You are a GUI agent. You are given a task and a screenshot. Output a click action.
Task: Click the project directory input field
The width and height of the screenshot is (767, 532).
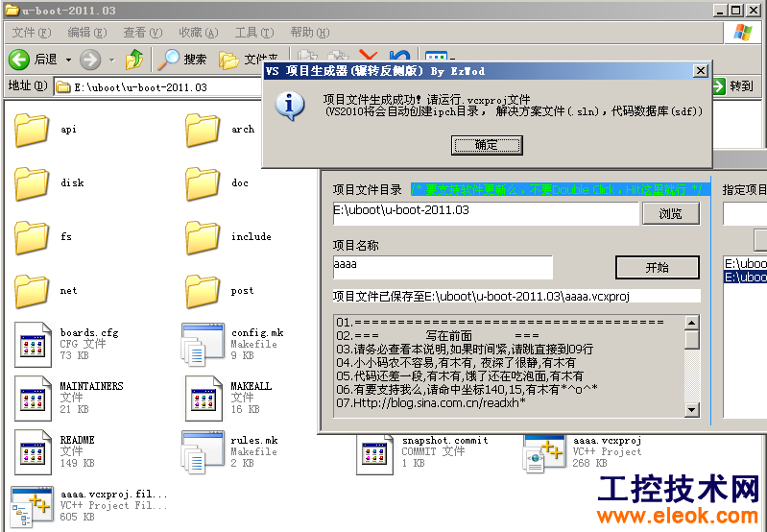(486, 213)
